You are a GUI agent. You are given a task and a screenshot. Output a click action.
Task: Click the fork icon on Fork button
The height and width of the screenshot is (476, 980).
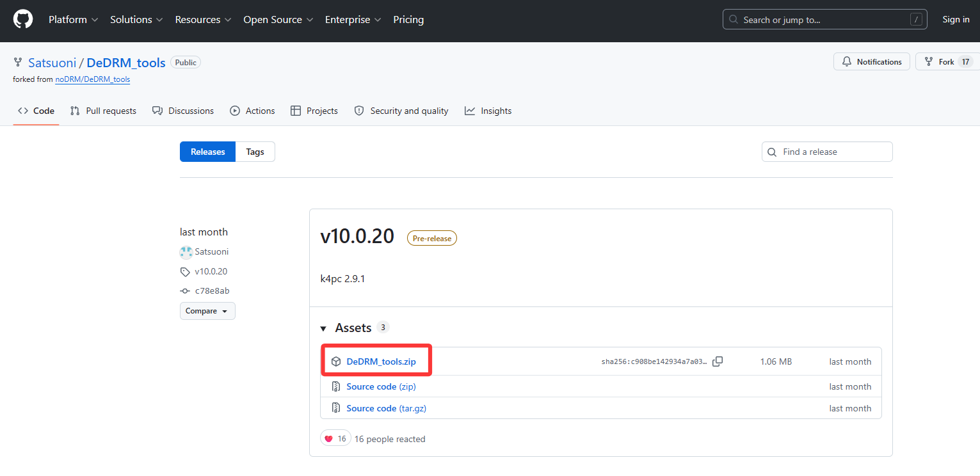pos(929,62)
